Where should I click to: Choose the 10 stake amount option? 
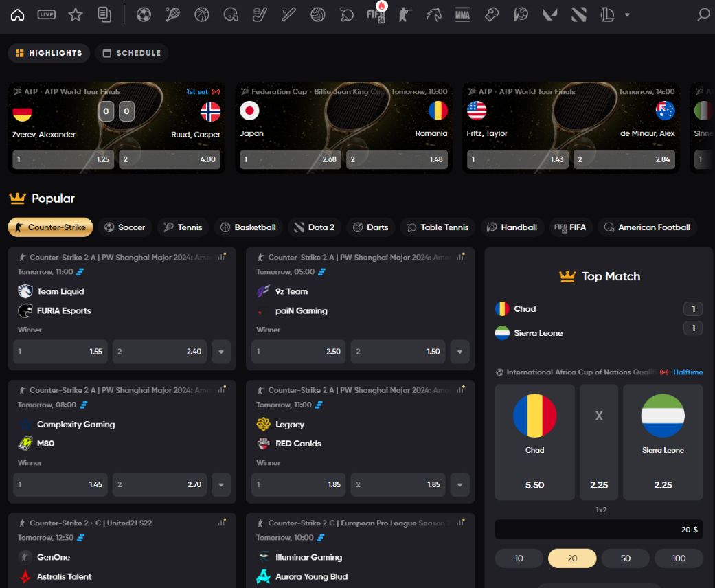[x=519, y=558]
